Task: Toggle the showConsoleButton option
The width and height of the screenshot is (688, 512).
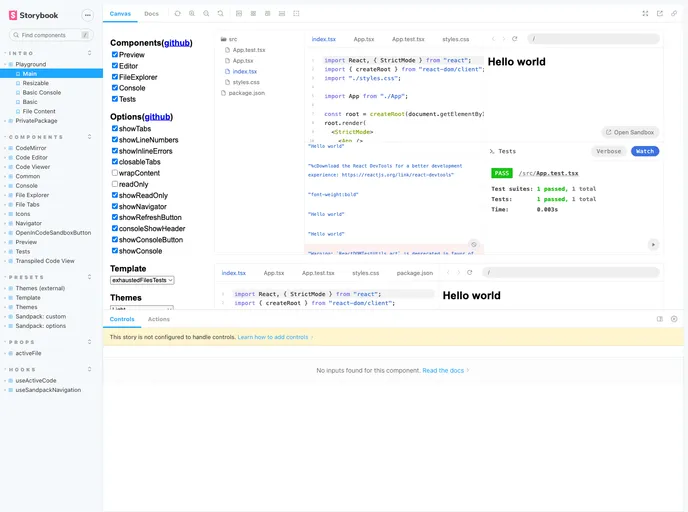Action: coord(115,240)
